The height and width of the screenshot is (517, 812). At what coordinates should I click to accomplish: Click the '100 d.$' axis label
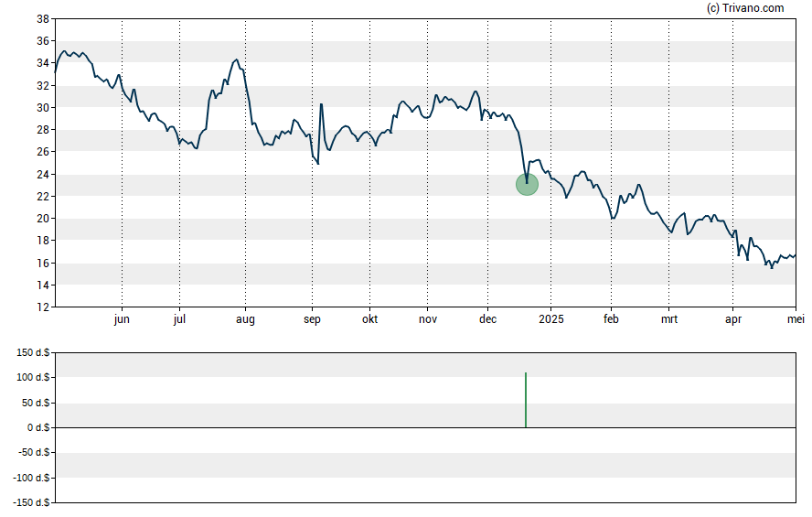pos(33,377)
